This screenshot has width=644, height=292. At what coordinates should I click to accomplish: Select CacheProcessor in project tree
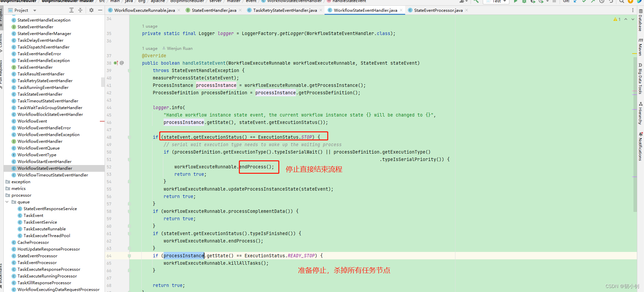coord(33,242)
